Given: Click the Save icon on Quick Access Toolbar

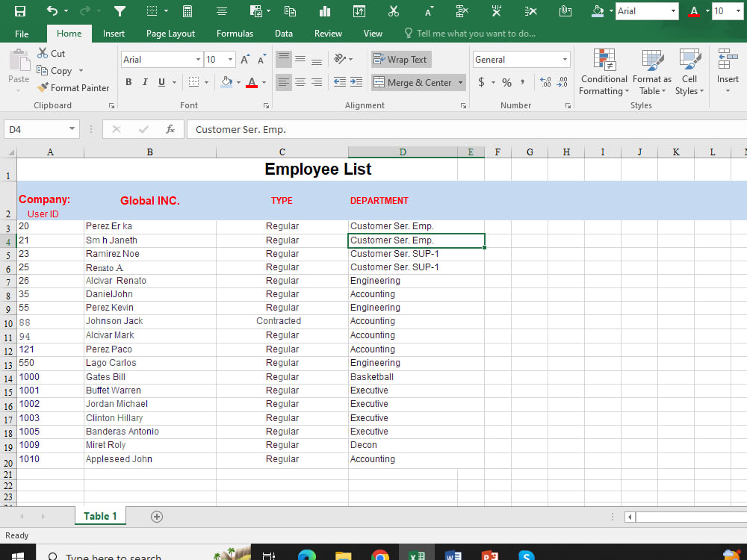Looking at the screenshot, I should 19,10.
